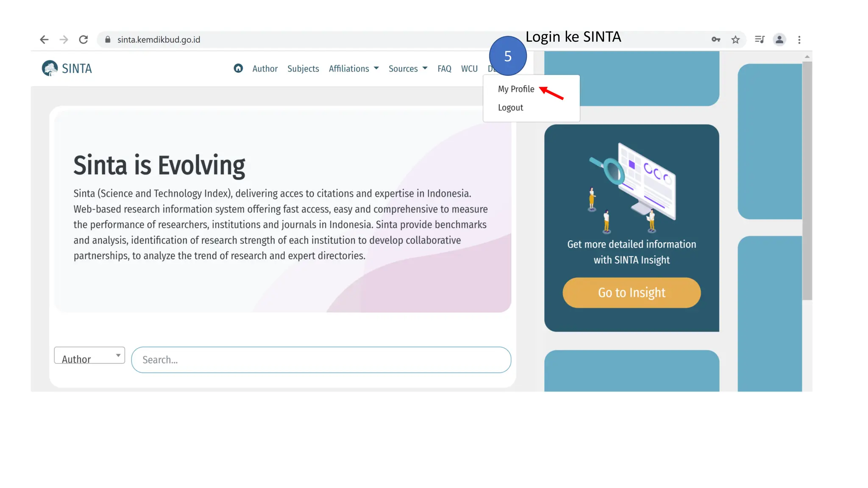Select My Profile from the menu
Screen dimensions: 868x488
516,89
